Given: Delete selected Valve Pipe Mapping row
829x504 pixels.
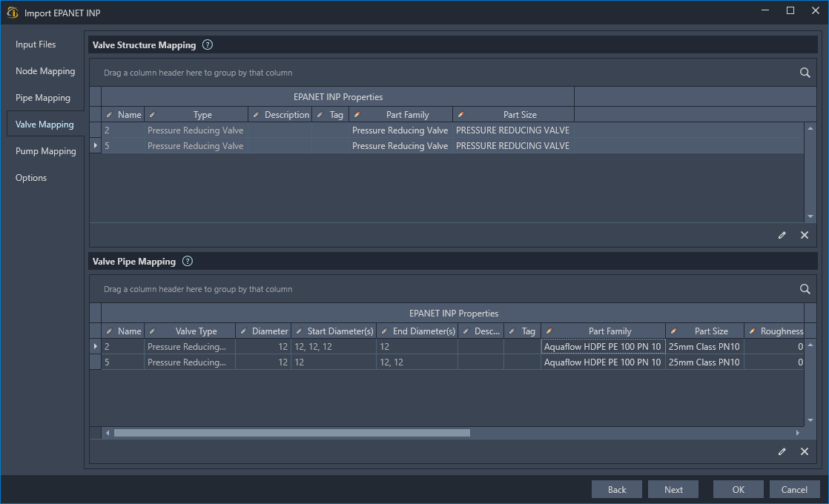Looking at the screenshot, I should pos(804,451).
